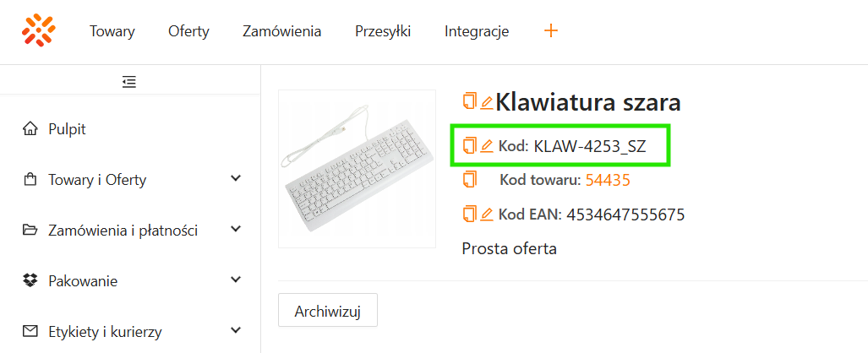Open the Towary top menu

pyautogui.click(x=112, y=32)
